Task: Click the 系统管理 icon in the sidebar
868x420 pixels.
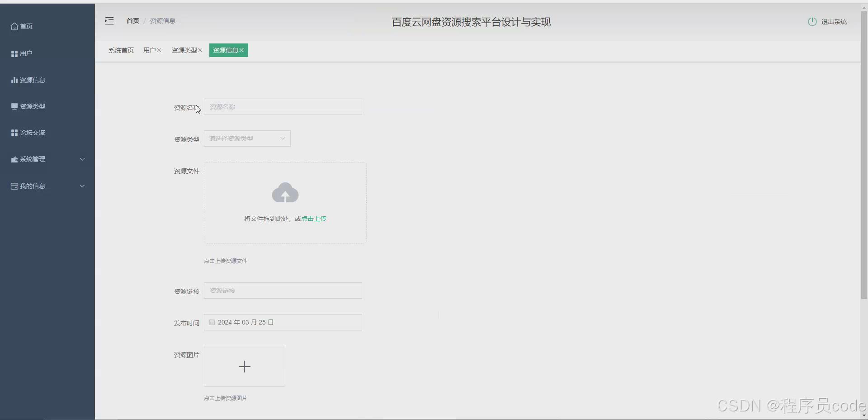Action: pos(14,159)
